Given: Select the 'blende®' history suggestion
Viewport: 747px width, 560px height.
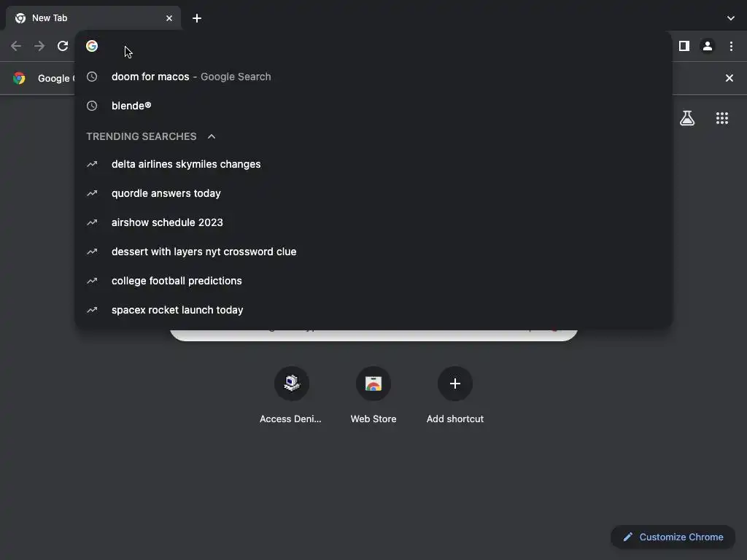Looking at the screenshot, I should (x=373, y=106).
